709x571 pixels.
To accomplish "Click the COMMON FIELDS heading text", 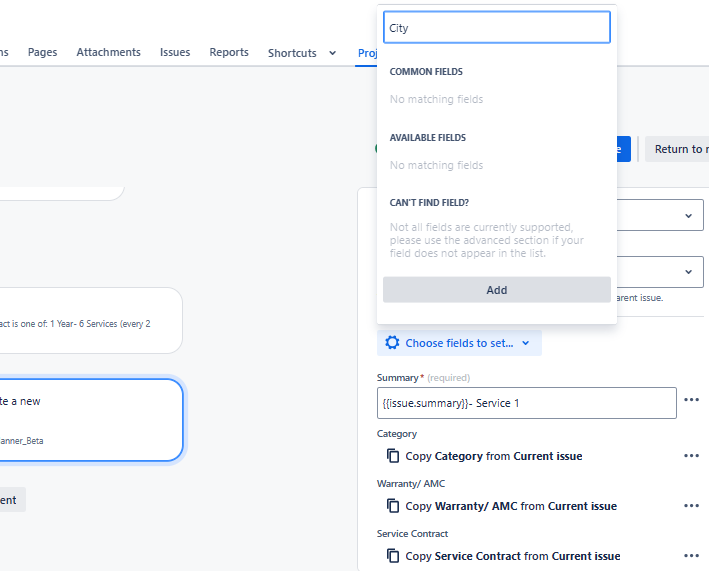I will 426,71.
